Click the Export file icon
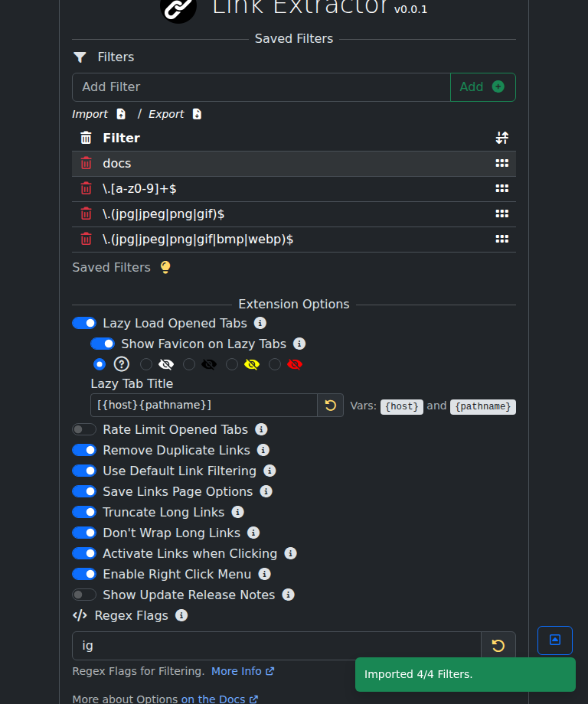Screen dimensions: 588x704 (196, 113)
